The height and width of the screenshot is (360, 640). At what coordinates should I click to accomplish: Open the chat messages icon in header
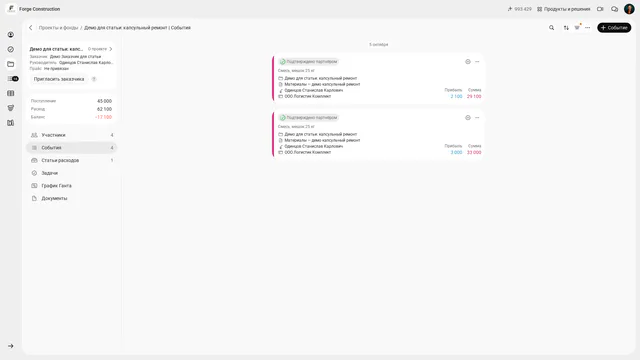click(x=614, y=9)
